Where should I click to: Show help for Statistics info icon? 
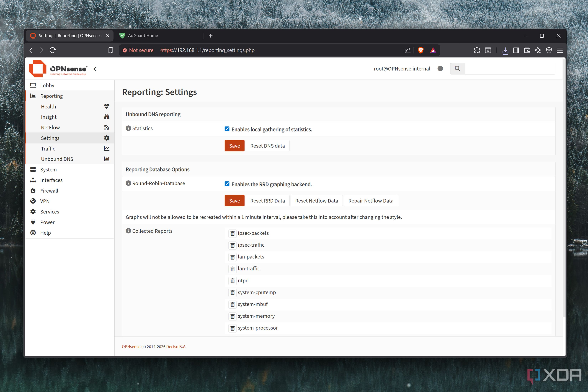point(128,128)
